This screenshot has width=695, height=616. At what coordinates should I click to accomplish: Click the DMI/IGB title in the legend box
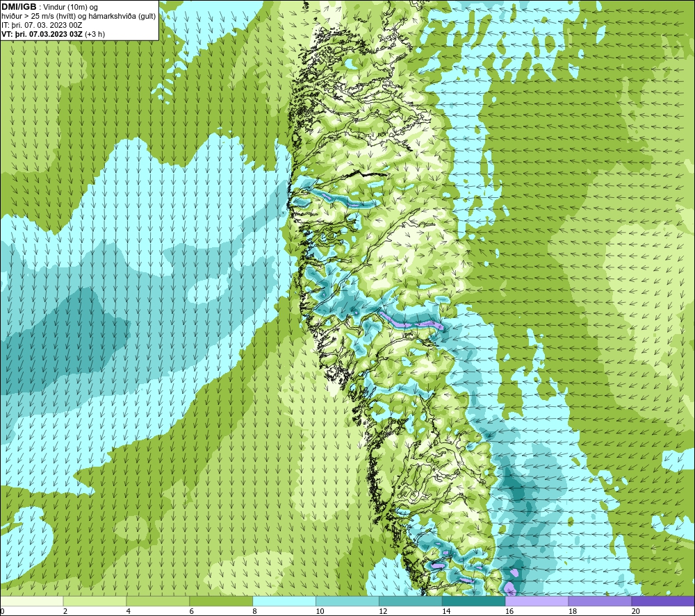(19, 7)
